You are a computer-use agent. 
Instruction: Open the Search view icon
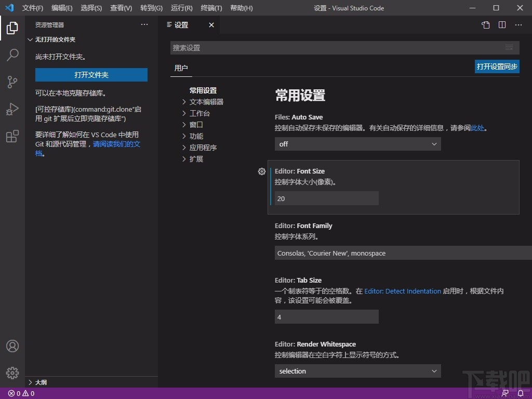(x=12, y=55)
